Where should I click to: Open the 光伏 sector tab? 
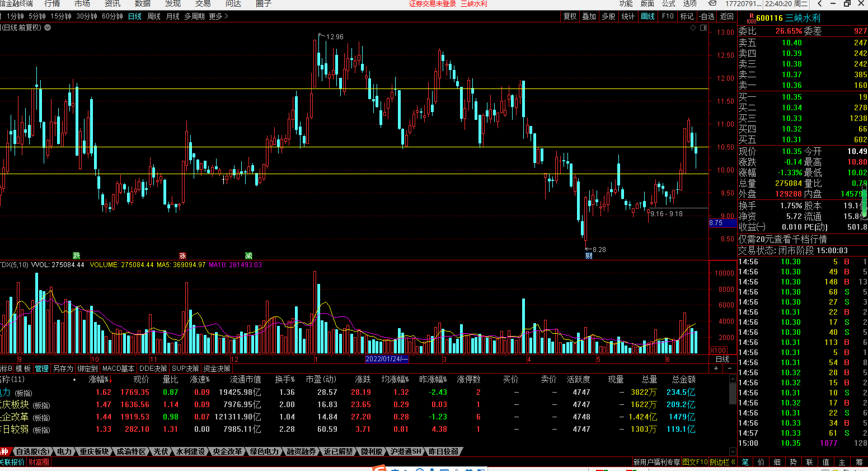click(x=161, y=451)
